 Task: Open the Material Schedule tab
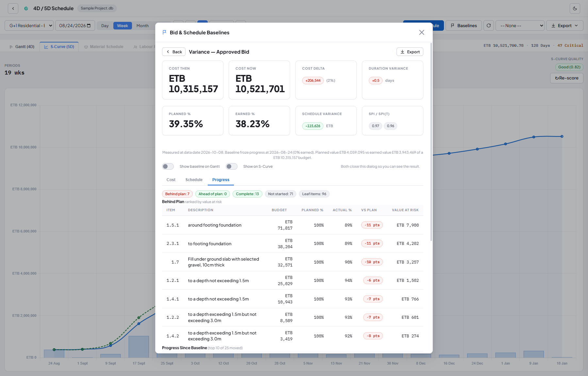coord(104,47)
